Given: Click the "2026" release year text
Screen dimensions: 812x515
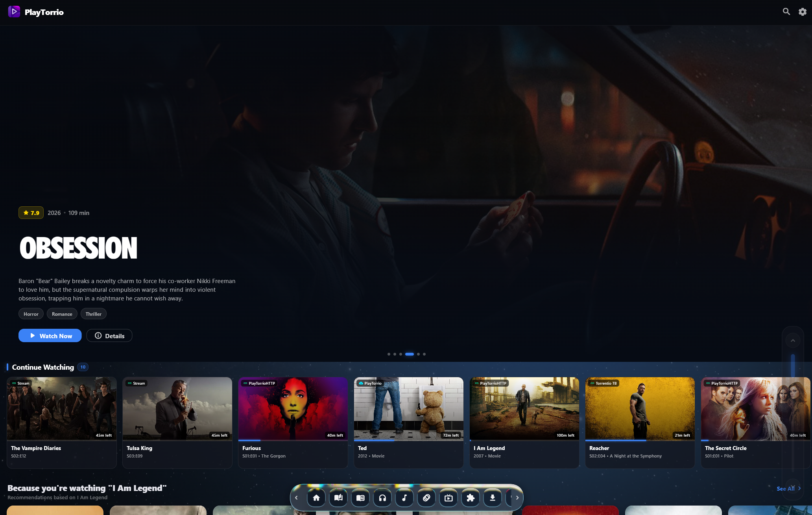Looking at the screenshot, I should pos(54,213).
